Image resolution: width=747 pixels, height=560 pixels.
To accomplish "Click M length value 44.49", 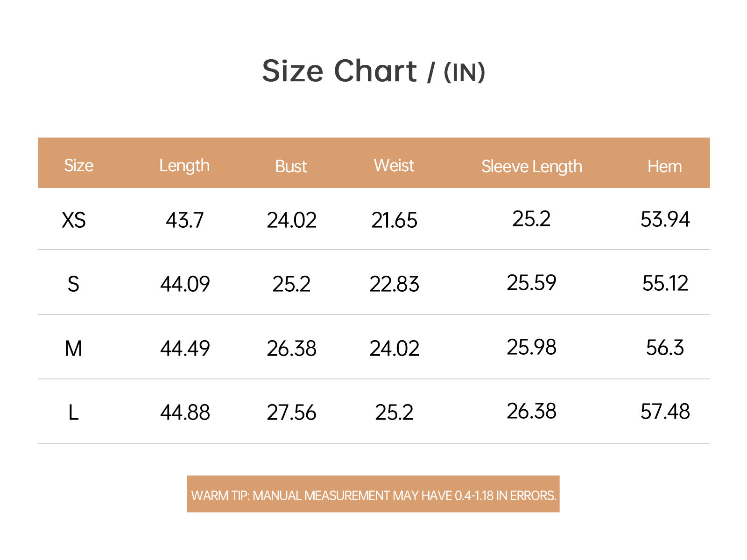I will pyautogui.click(x=185, y=349).
